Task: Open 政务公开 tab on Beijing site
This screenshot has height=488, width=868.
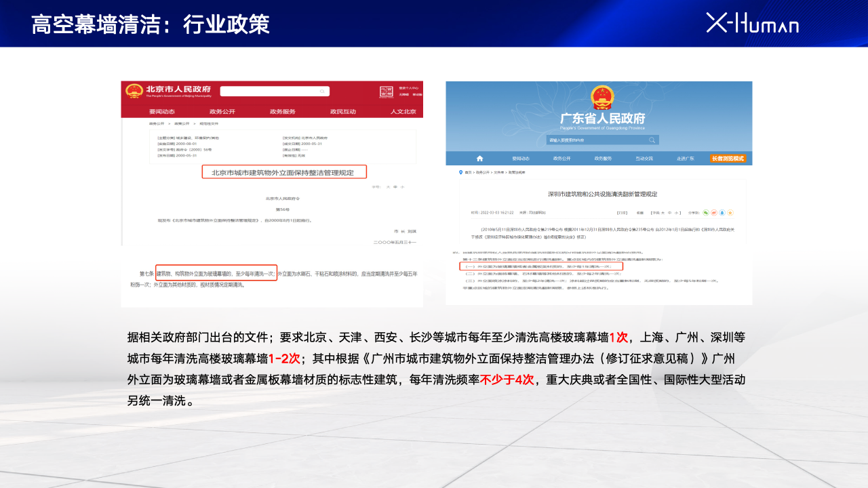Action: [222, 112]
